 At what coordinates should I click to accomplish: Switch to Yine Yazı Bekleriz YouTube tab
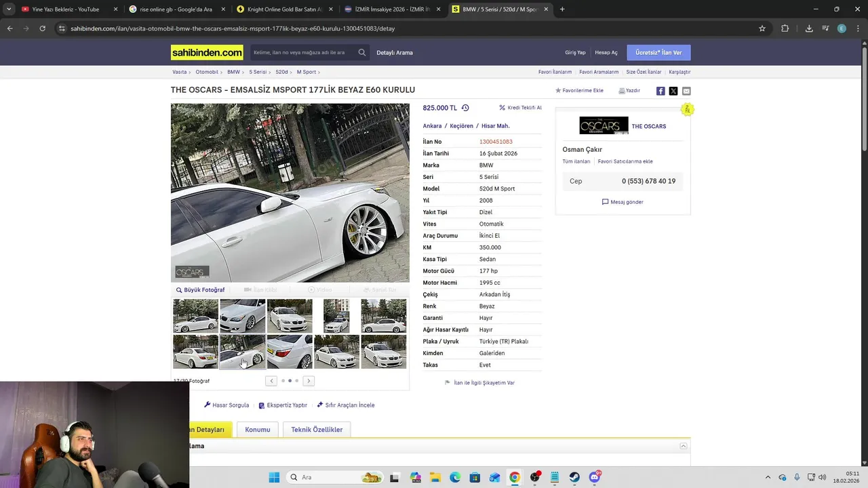point(61,9)
